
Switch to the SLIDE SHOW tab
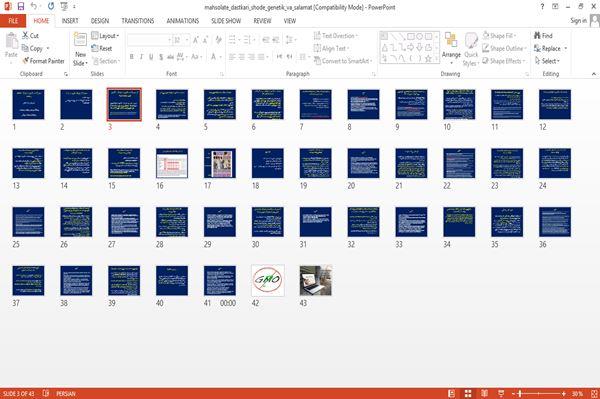(x=226, y=21)
